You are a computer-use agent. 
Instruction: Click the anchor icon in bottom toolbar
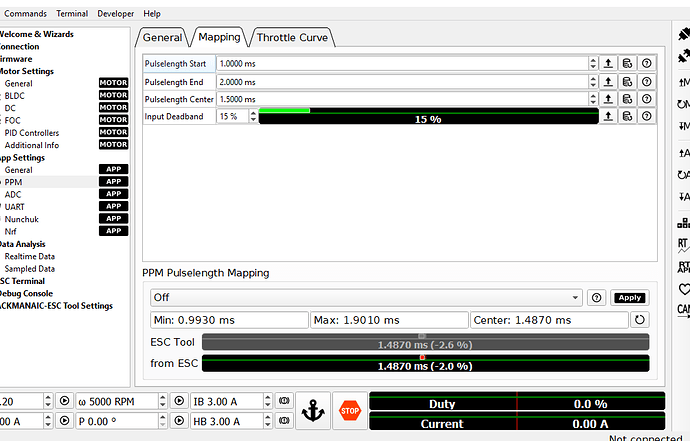[312, 410]
